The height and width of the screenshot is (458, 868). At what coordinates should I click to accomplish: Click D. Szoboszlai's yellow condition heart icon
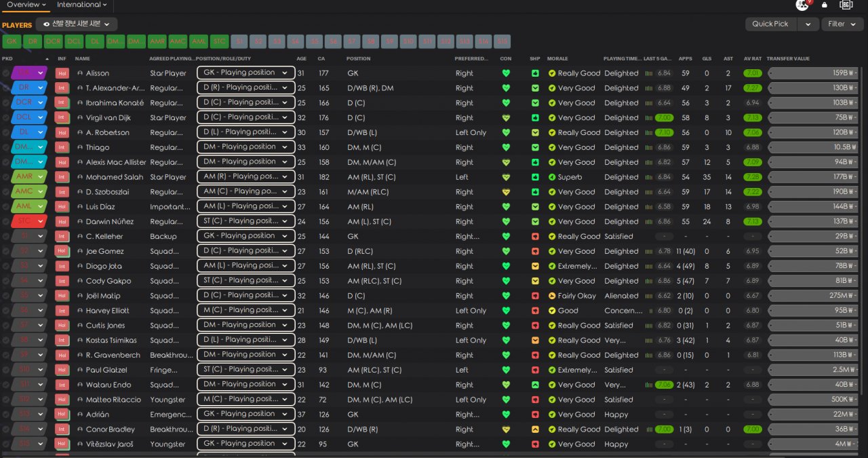(506, 192)
